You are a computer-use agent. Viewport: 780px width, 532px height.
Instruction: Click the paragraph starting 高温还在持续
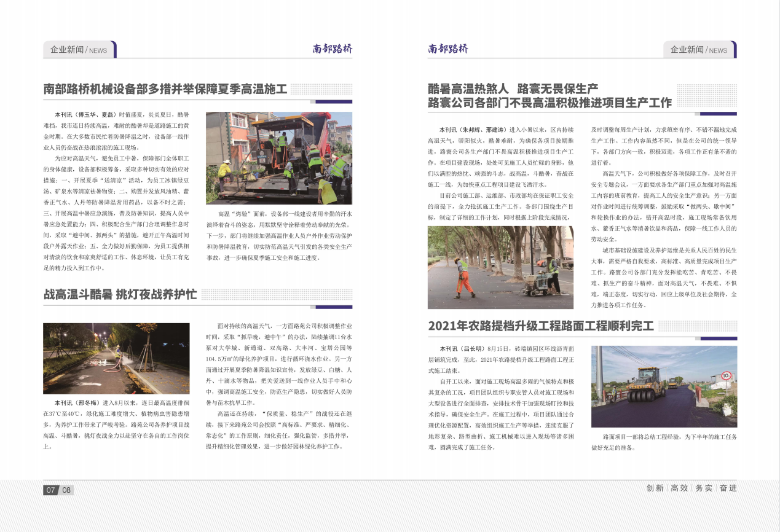click(x=279, y=430)
